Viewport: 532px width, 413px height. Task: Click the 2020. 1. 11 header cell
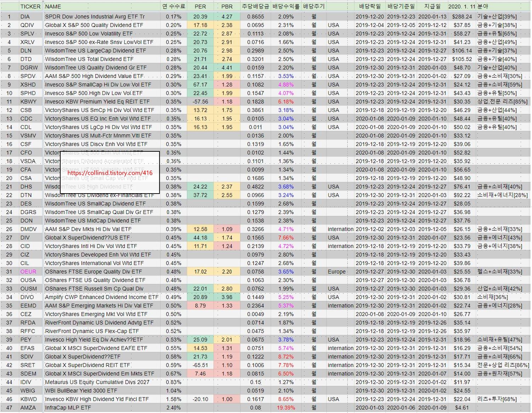[x=462, y=6]
